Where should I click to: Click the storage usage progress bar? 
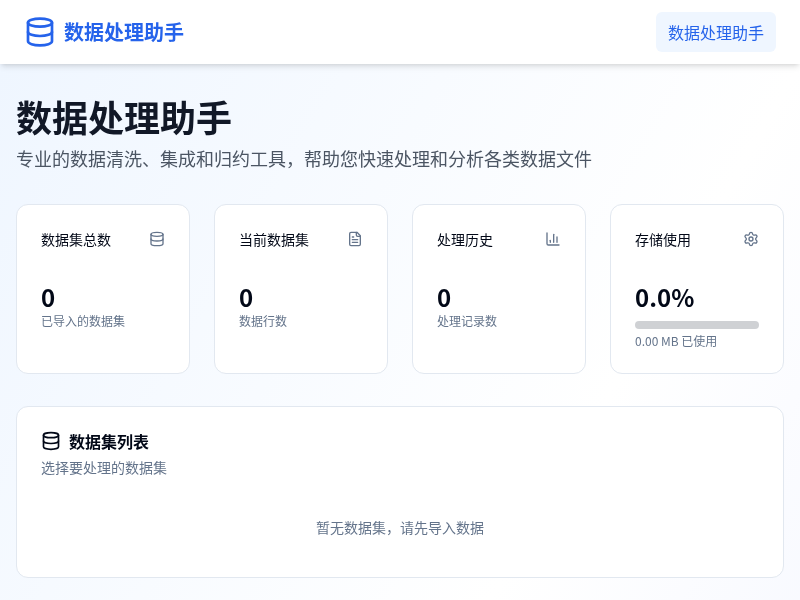tap(697, 324)
